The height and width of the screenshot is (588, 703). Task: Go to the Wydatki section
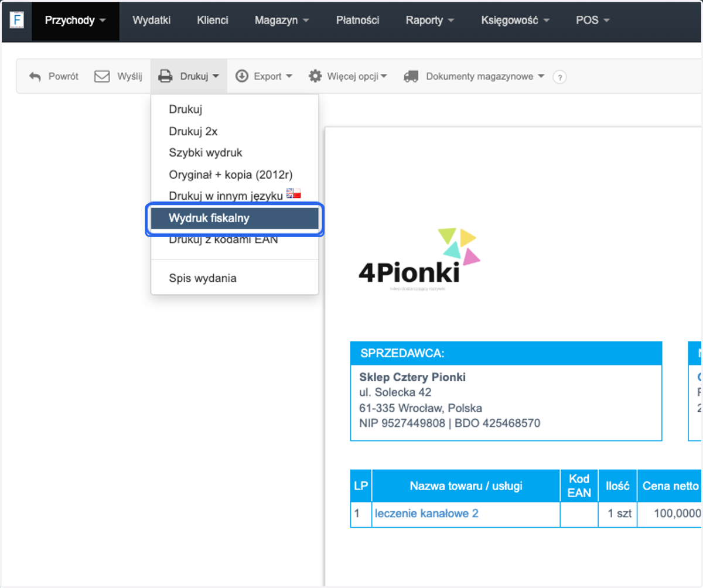(152, 20)
